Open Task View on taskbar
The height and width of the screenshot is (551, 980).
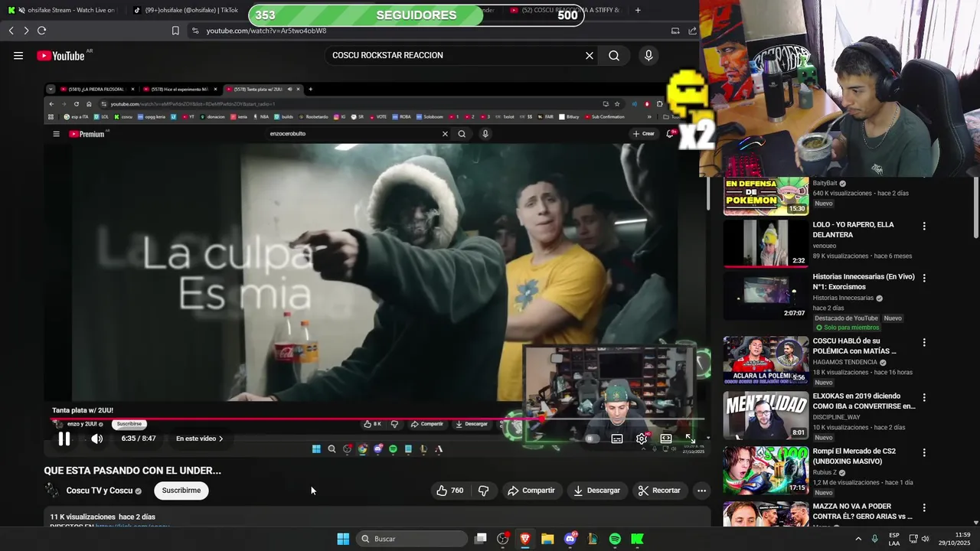(481, 539)
